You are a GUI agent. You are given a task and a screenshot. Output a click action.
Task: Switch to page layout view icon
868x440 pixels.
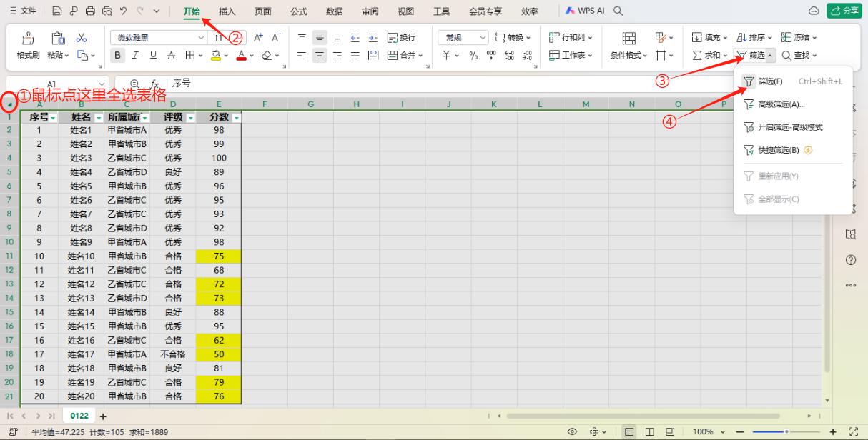[650, 431]
